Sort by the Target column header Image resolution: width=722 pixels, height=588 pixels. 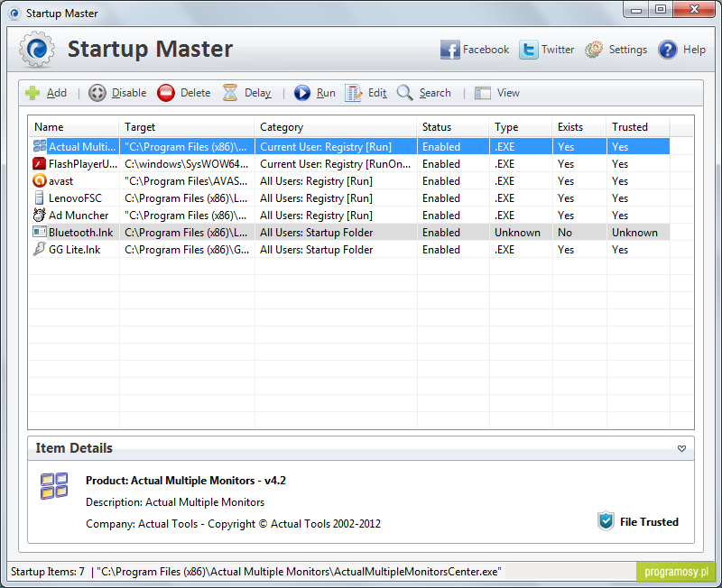(x=187, y=127)
